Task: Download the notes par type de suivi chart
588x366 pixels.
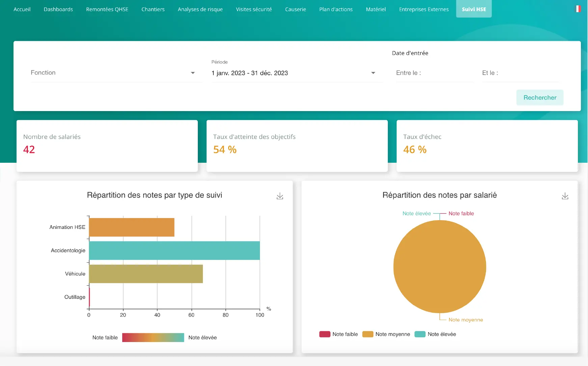Action: point(280,196)
